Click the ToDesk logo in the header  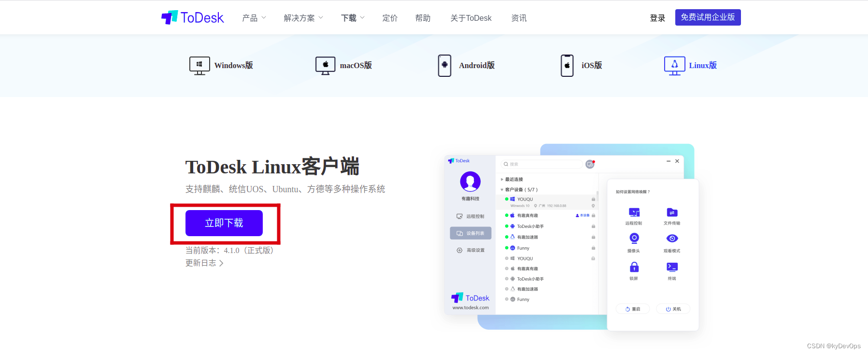(x=192, y=18)
